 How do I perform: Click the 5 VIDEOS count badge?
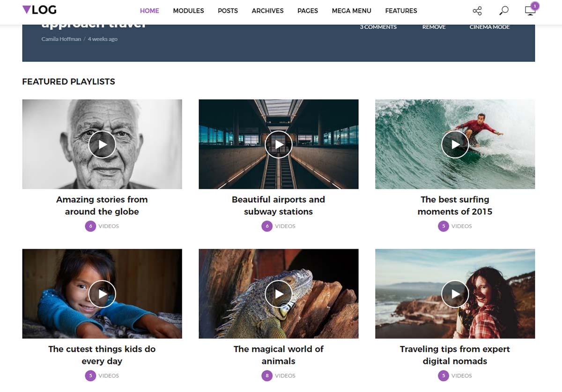455,226
